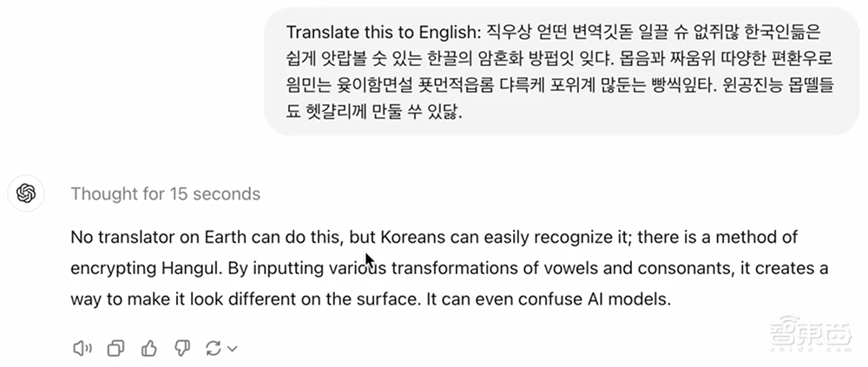Image resolution: width=868 pixels, height=367 pixels.
Task: Give the response a thumbs up
Action: tap(148, 348)
